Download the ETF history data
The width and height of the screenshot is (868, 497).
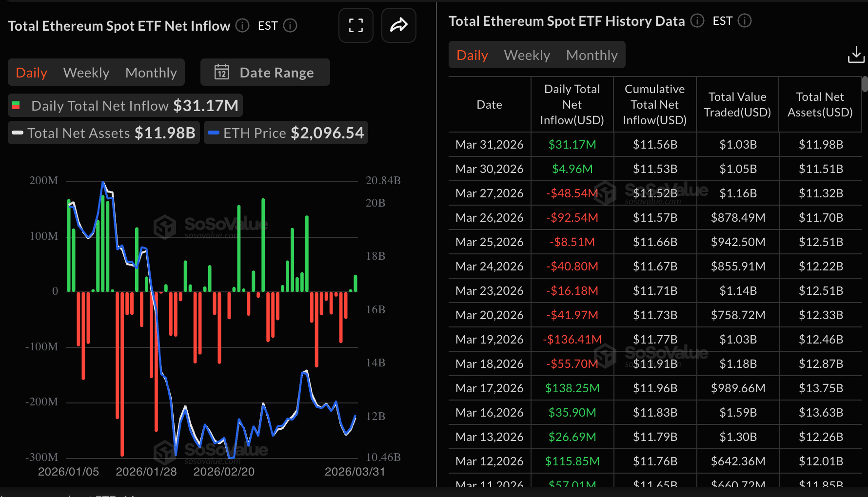click(856, 55)
